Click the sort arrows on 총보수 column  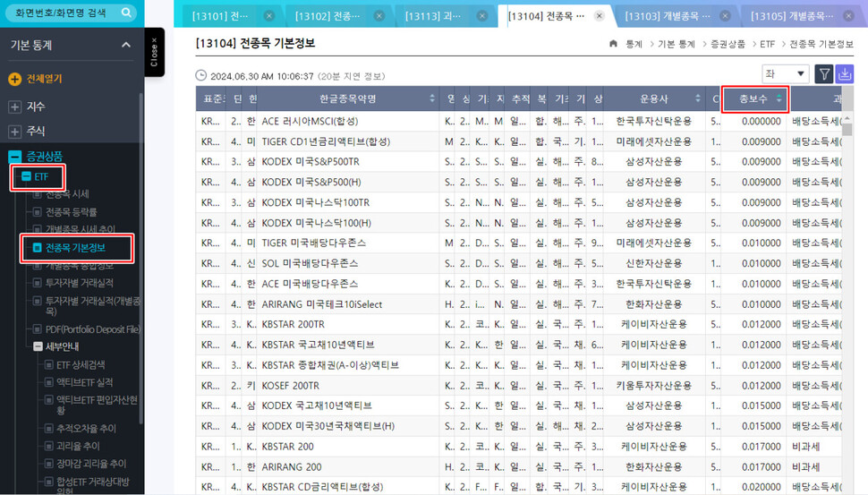(x=779, y=98)
